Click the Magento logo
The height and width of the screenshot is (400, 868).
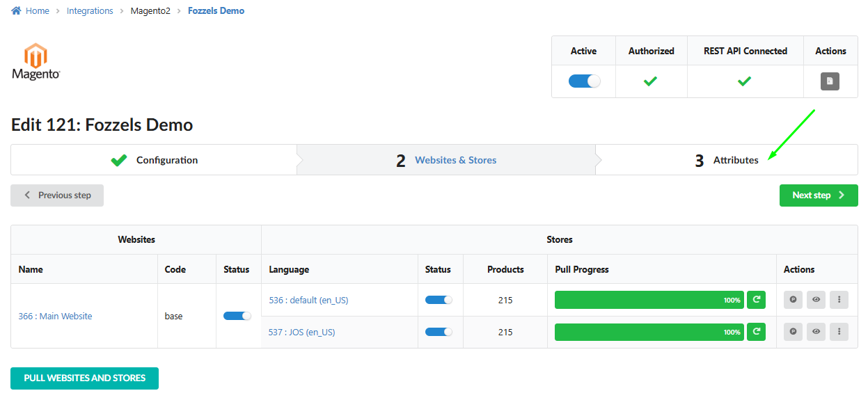point(36,61)
